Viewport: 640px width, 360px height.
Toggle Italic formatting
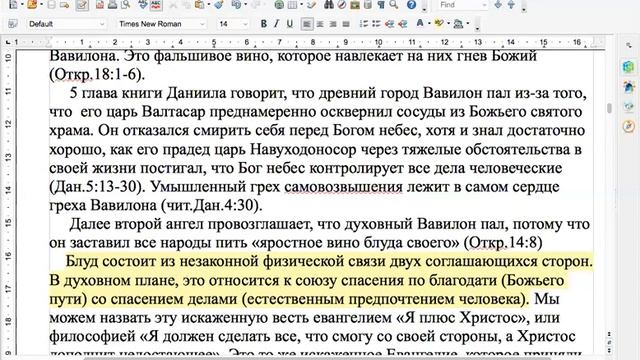(276, 24)
